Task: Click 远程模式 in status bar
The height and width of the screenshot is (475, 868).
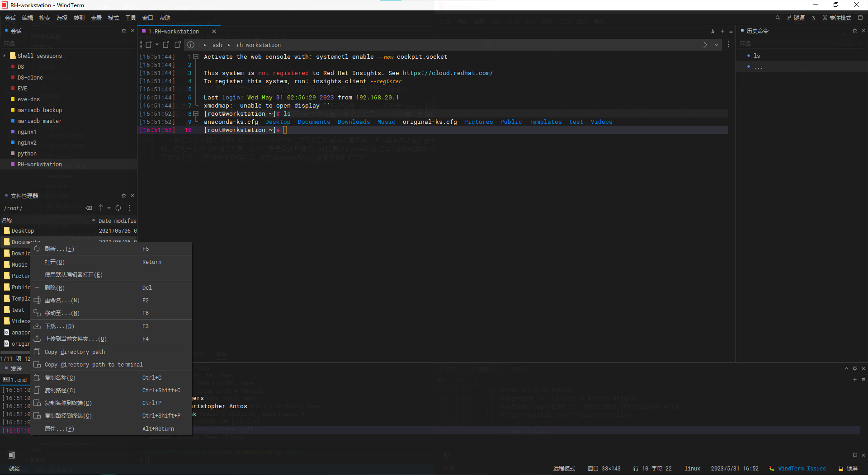Action: [564, 469]
